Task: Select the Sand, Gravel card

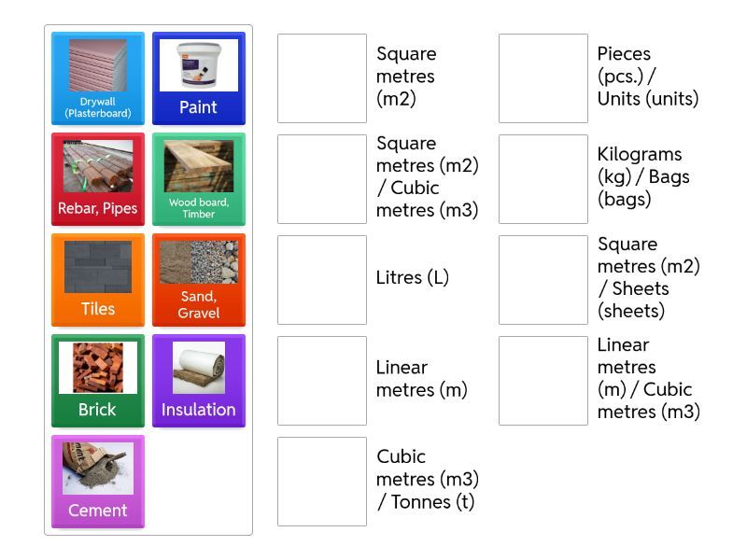Action: tap(199, 280)
